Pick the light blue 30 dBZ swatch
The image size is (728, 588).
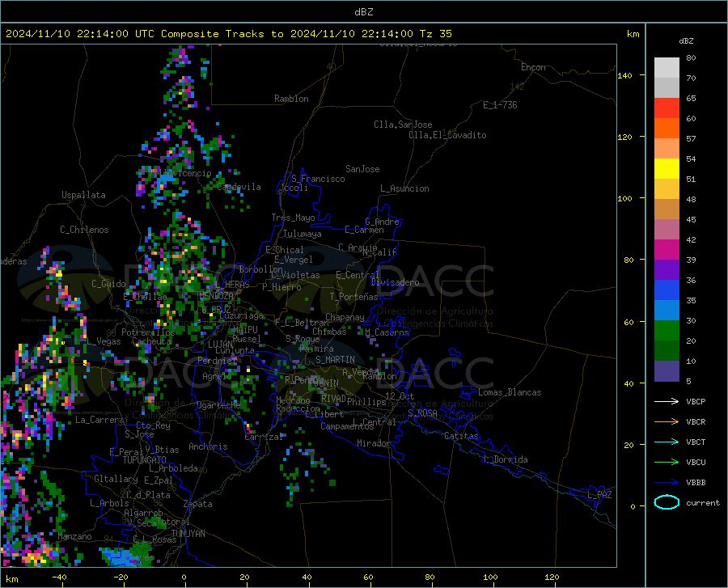point(667,311)
